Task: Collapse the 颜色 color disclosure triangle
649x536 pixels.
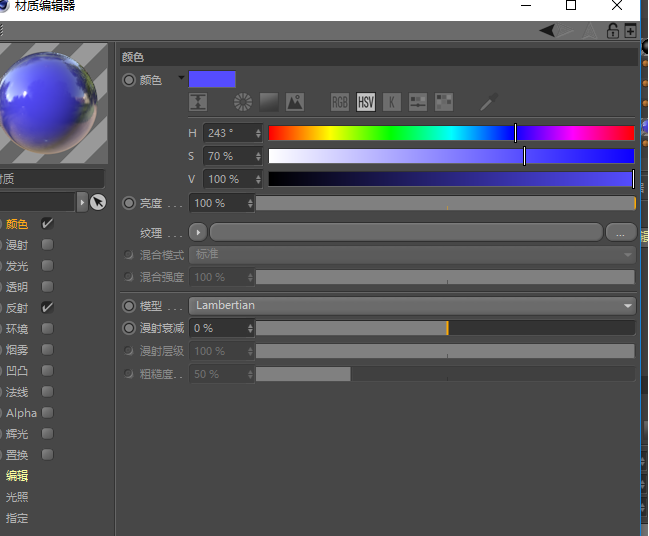Action: 181,78
